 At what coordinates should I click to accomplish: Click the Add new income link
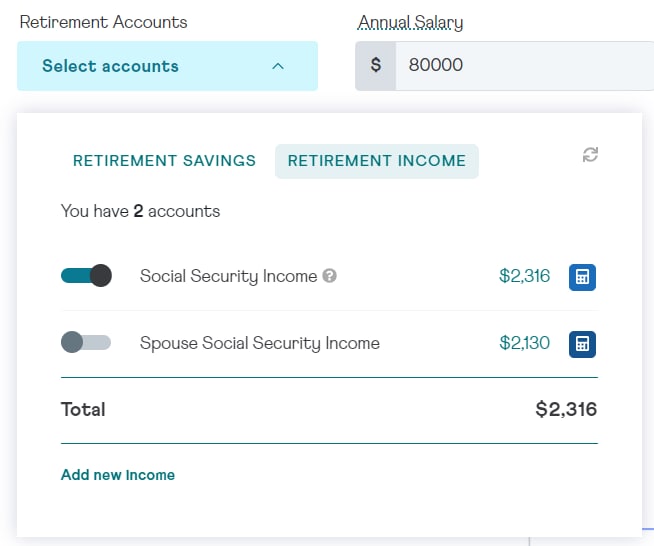point(118,475)
